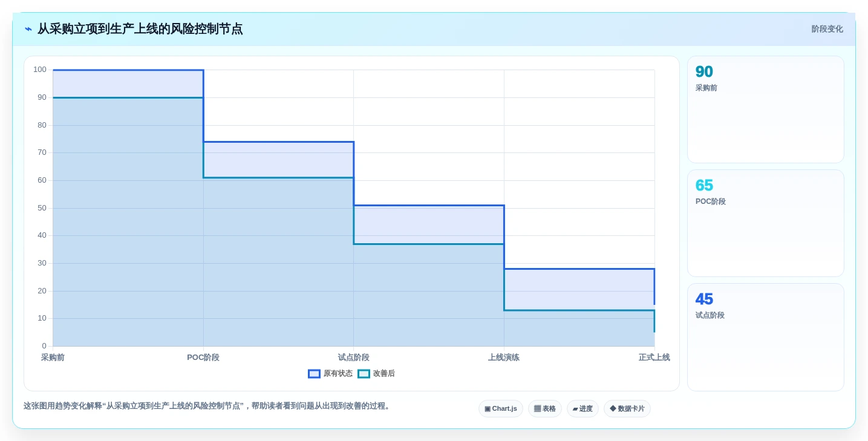Select the 进度 tag
Viewport: 868px width, 441px height.
(x=582, y=409)
